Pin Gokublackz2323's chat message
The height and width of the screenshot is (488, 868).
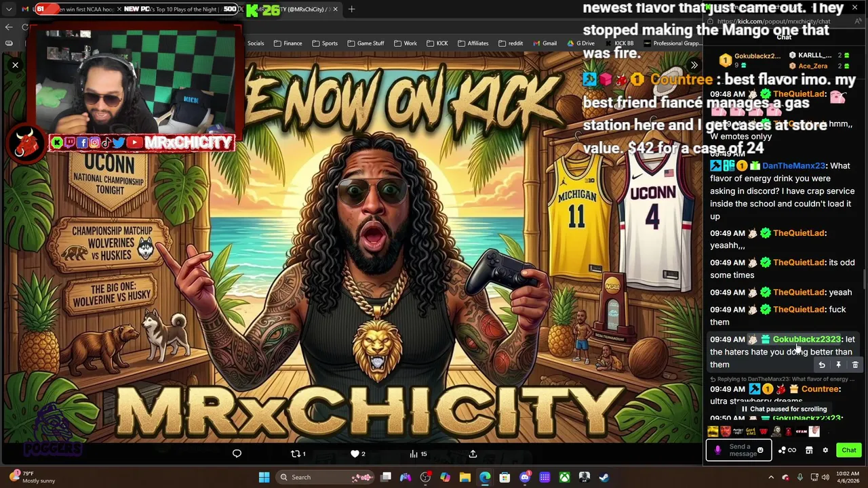(838, 365)
